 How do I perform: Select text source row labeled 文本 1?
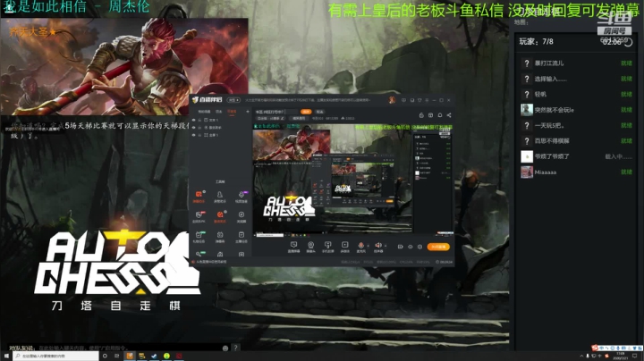coord(220,120)
